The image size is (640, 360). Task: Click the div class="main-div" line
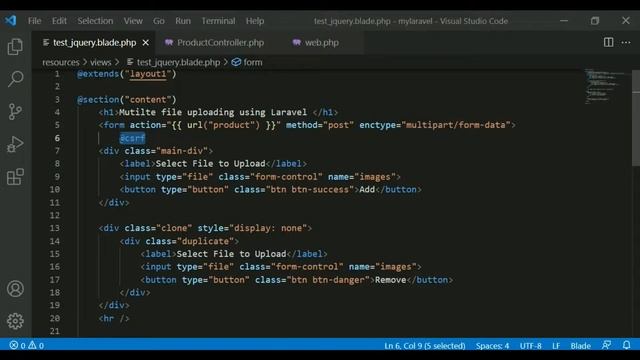coord(156,151)
